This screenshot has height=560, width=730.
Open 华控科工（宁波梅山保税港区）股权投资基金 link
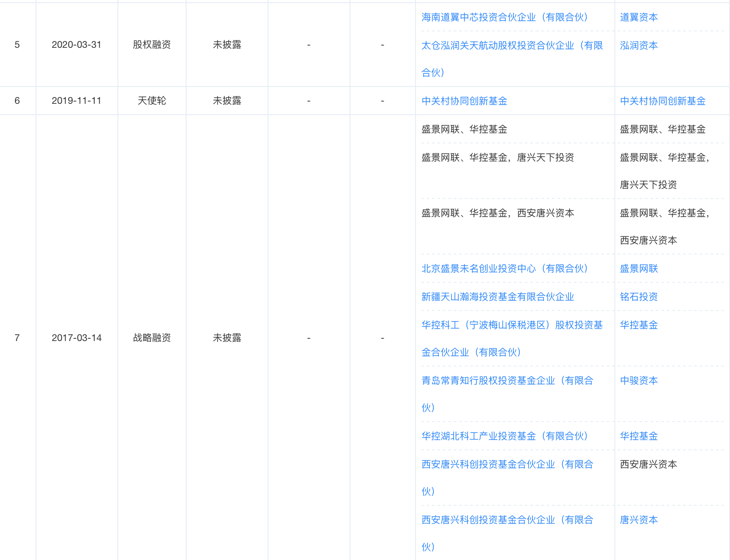point(512,325)
